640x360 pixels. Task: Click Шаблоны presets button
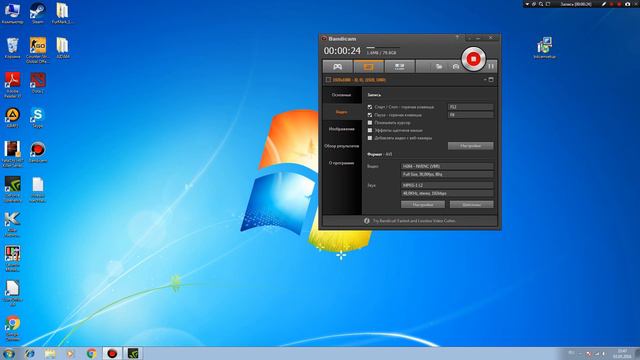(x=471, y=204)
